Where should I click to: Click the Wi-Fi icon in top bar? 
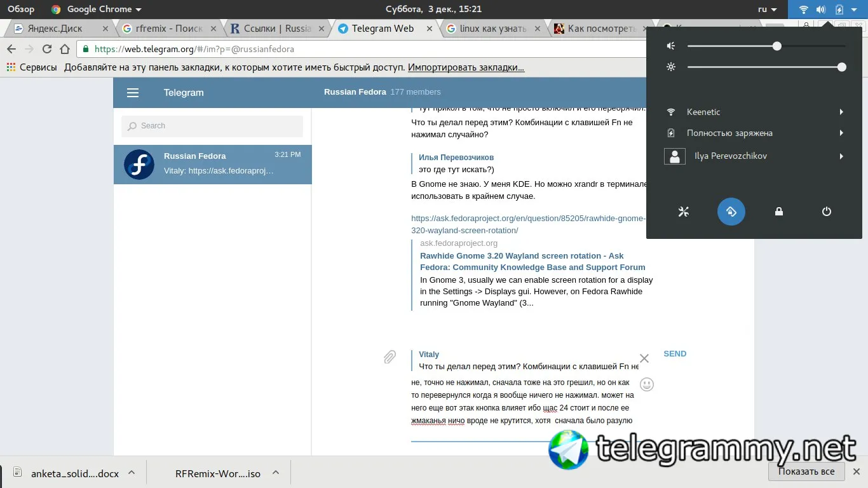(804, 10)
